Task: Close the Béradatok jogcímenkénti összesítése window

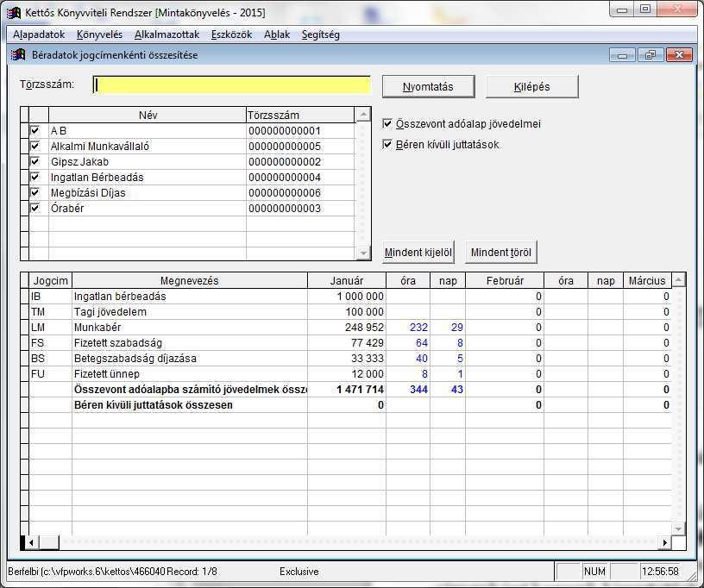Action: [679, 55]
